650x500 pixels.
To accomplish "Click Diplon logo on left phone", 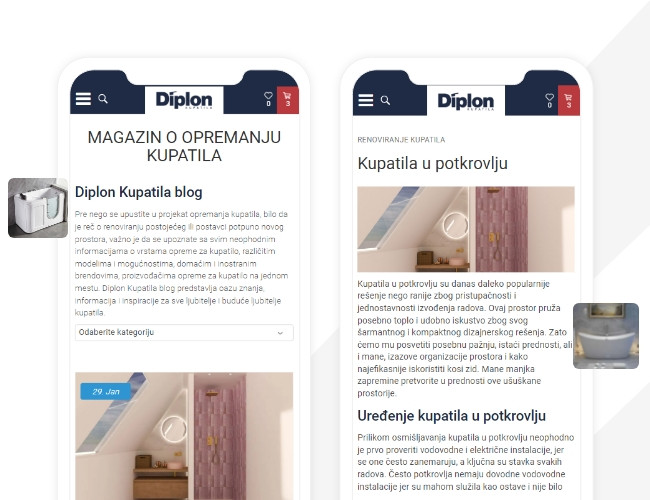I will [x=184, y=100].
